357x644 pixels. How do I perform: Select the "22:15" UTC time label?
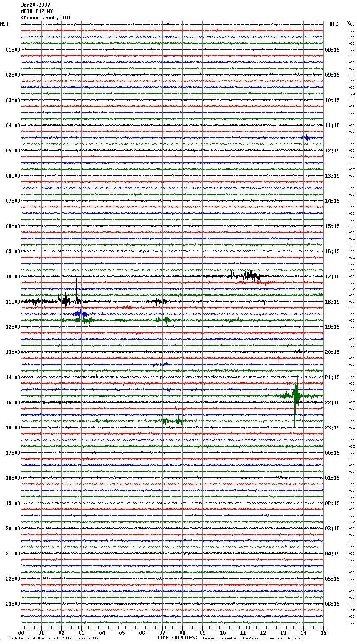pos(332,403)
